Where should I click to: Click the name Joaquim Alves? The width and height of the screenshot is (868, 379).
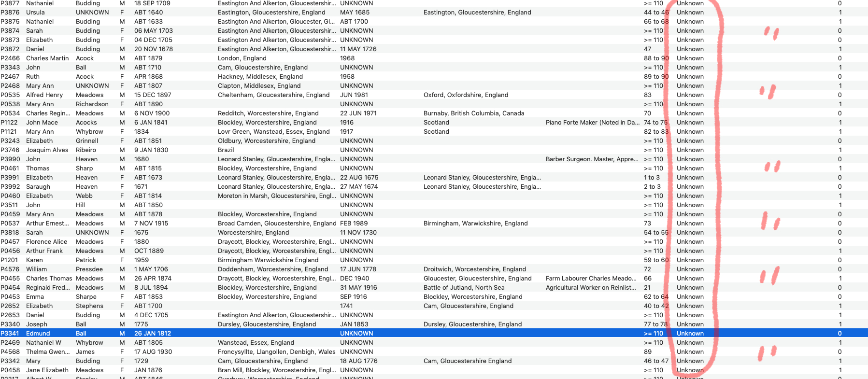[x=47, y=150]
